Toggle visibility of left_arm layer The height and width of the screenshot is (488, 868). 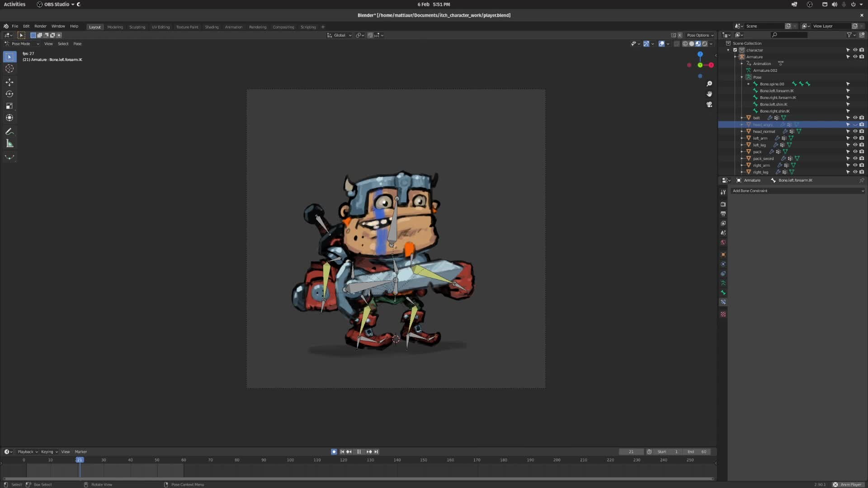(x=854, y=138)
